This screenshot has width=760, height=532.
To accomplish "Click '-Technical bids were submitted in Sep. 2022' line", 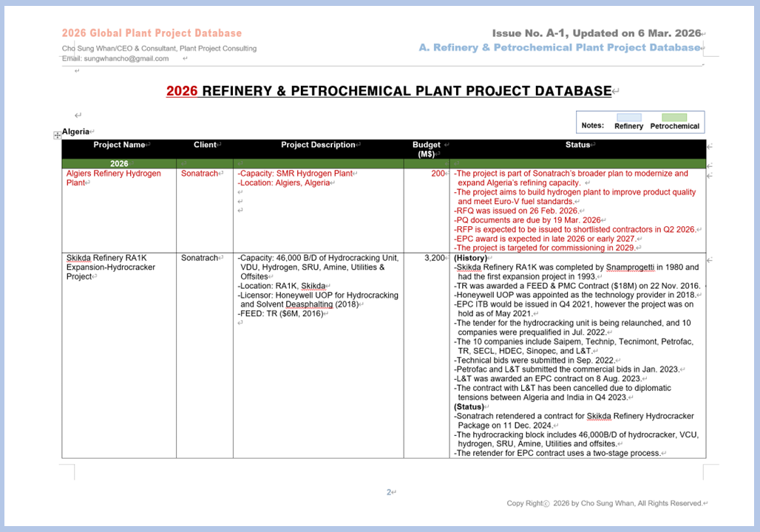I will pos(534,361).
